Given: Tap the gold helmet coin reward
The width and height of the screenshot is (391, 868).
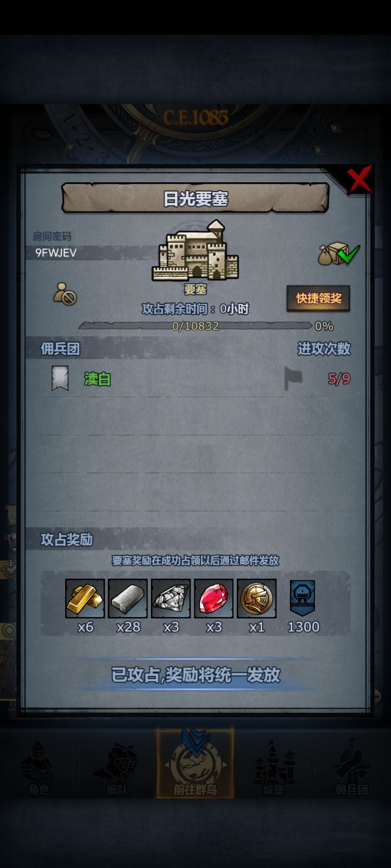Looking at the screenshot, I should pyautogui.click(x=257, y=598).
